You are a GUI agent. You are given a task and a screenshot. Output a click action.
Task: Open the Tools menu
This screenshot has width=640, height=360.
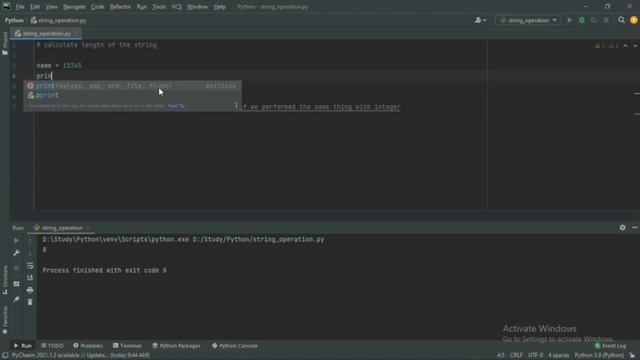pos(159,7)
